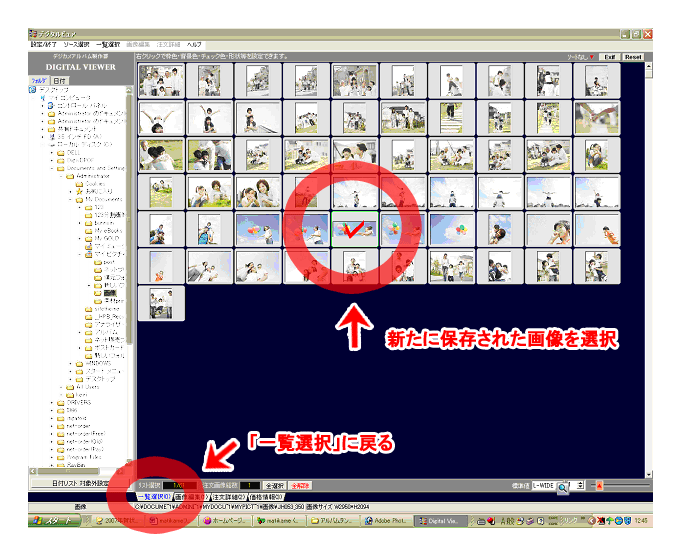Switch to the フォルダ tab

click(39, 80)
